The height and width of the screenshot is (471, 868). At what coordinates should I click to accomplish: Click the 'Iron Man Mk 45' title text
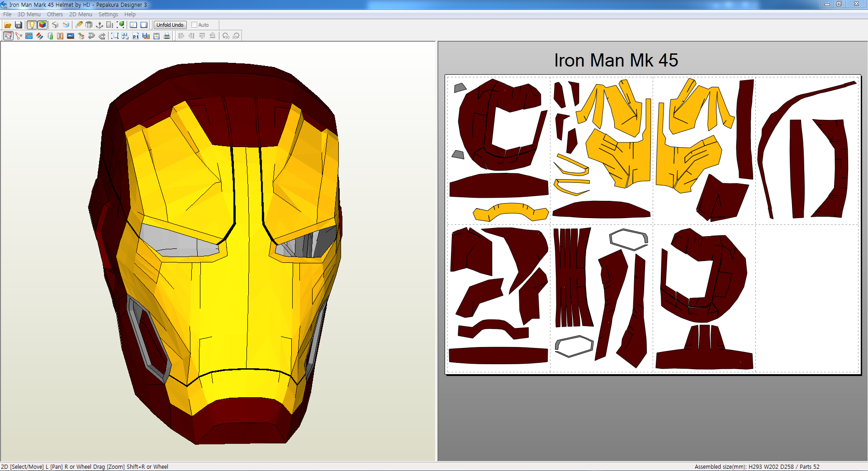pos(616,60)
